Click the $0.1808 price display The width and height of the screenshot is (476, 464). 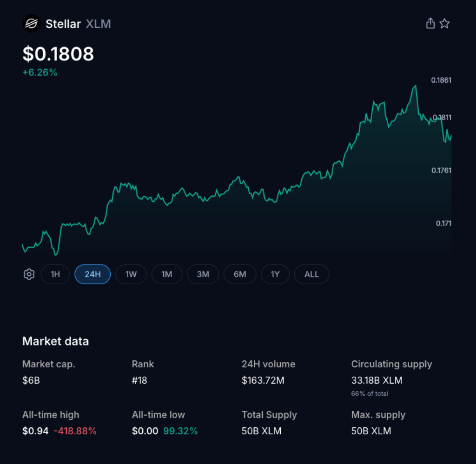coord(58,54)
